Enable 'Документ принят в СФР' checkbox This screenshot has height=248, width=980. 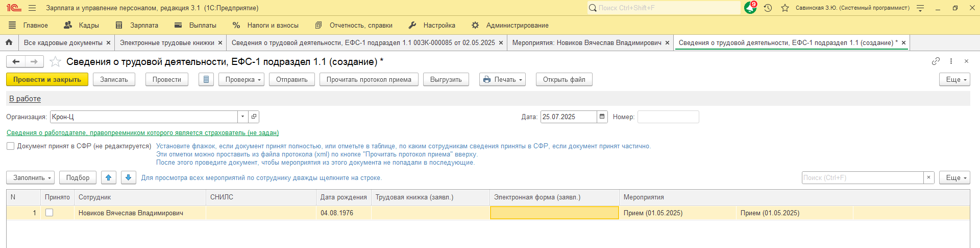(x=11, y=146)
